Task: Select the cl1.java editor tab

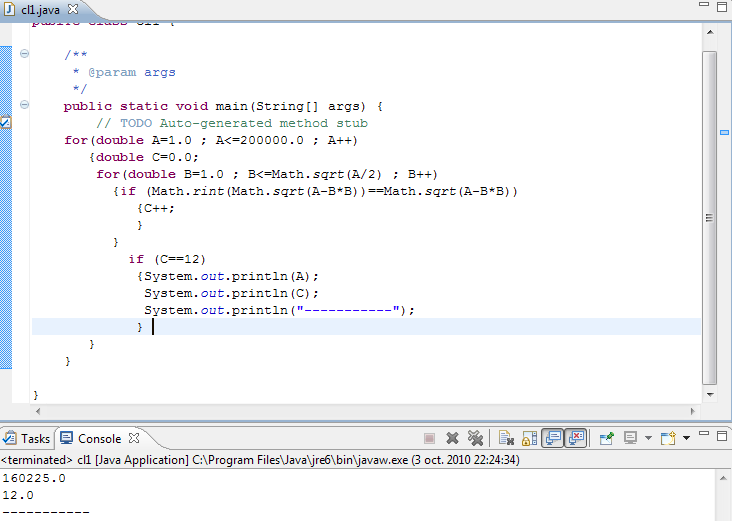Action: click(40, 8)
